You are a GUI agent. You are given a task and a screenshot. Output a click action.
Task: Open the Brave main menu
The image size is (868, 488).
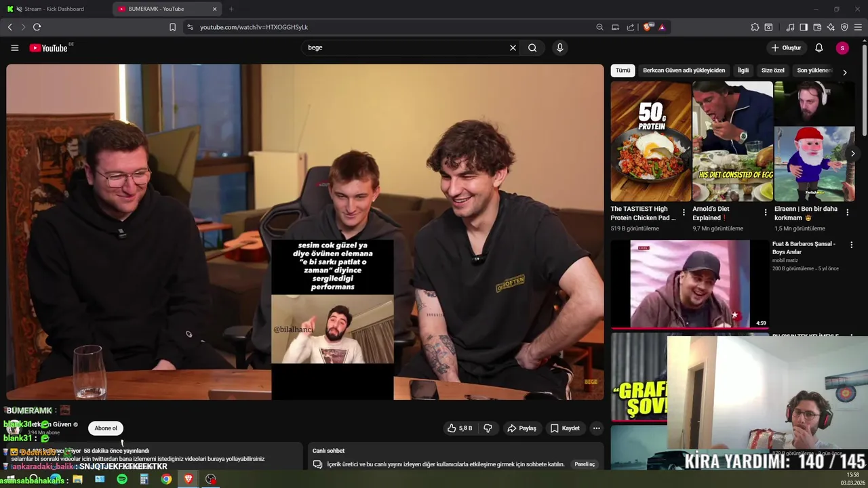pos(859,27)
